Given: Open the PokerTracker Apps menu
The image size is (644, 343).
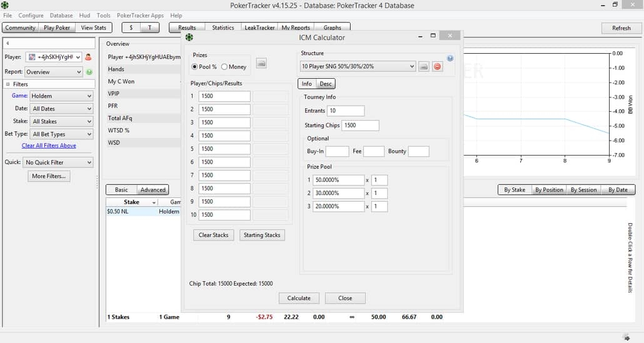Looking at the screenshot, I should coord(140,16).
